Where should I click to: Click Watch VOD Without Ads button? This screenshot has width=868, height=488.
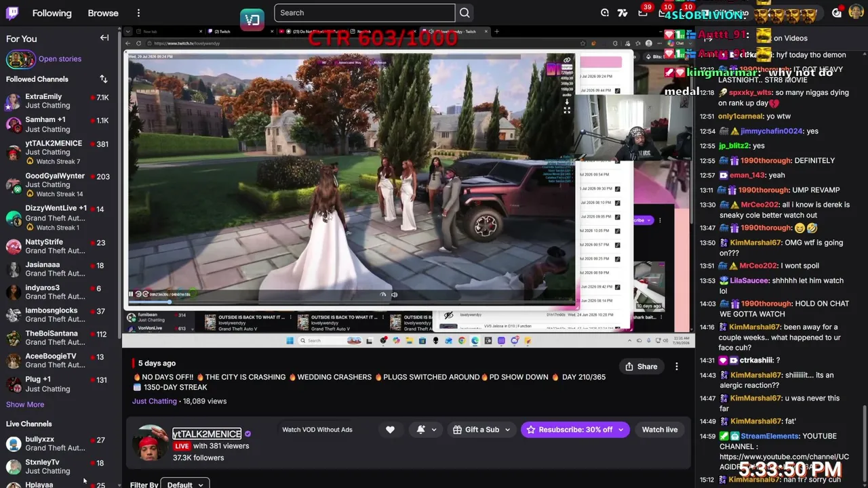(x=317, y=430)
